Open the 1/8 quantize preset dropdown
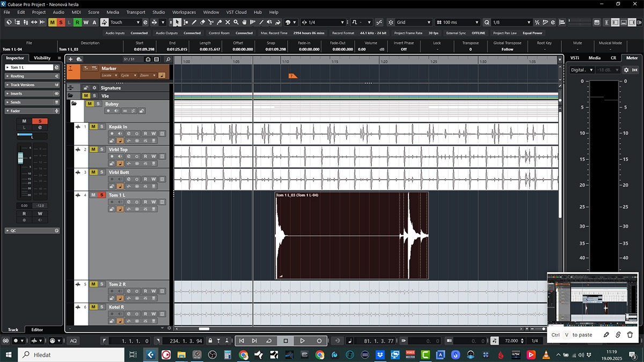The height and width of the screenshot is (362, 644). click(511, 23)
